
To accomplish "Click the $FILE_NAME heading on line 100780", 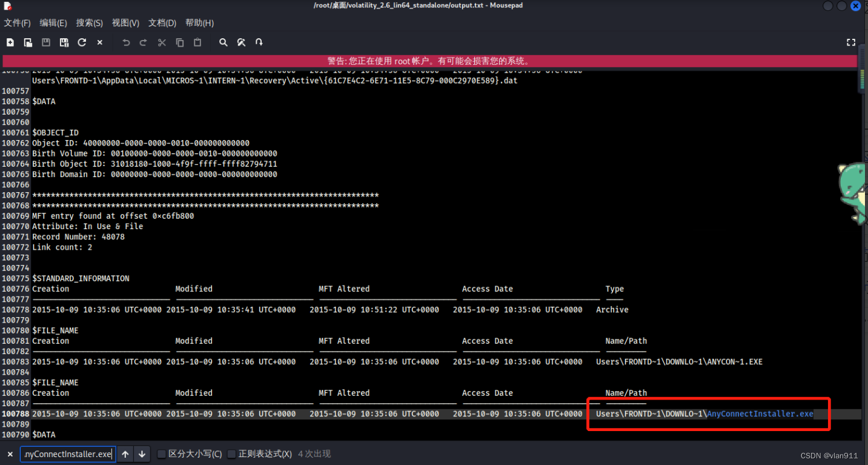I will tap(55, 331).
